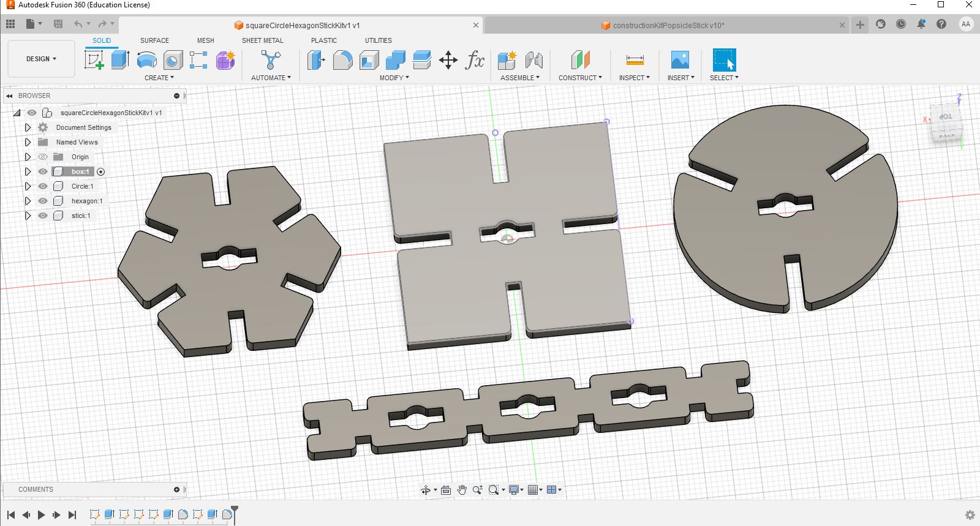980x526 pixels.
Task: Click the Redo arrow
Action: [102, 24]
